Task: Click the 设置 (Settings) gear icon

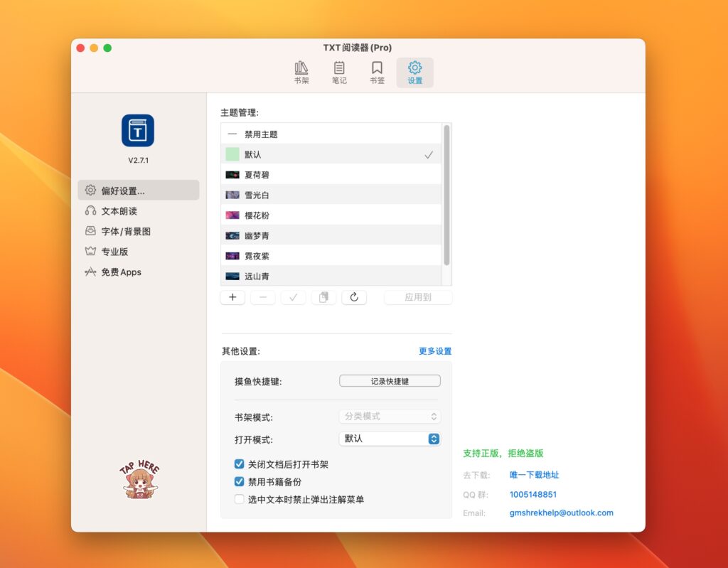Action: [414, 71]
